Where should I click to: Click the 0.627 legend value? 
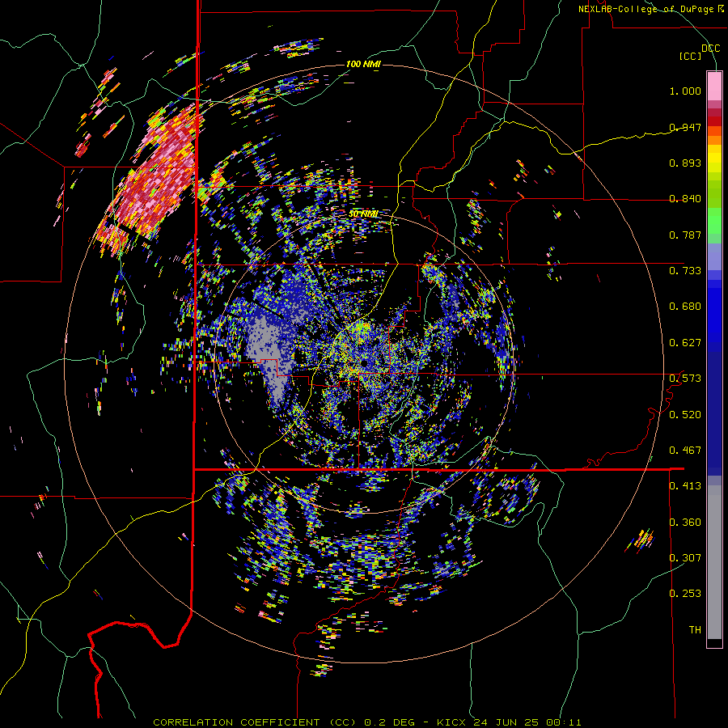(x=685, y=343)
